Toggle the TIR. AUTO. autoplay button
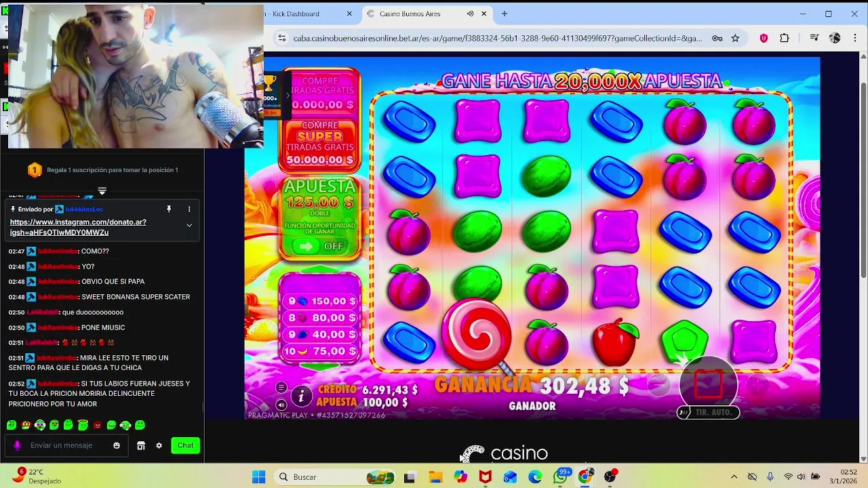 (708, 412)
